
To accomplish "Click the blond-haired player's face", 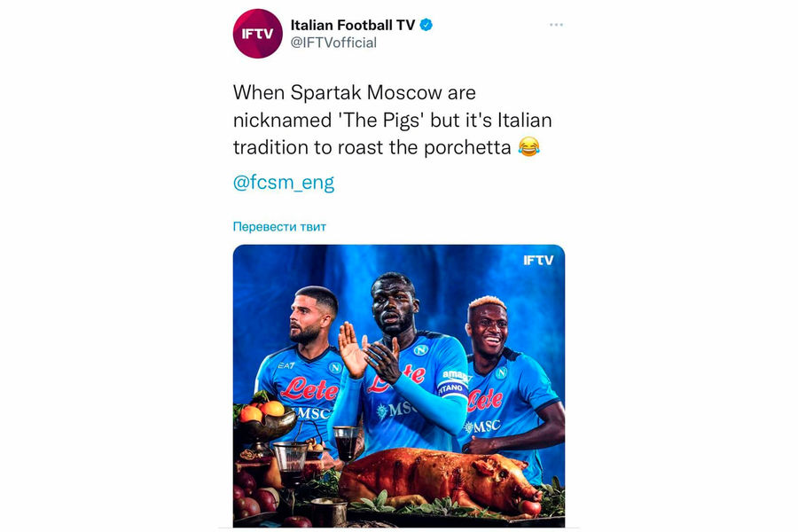I will tap(488, 327).
